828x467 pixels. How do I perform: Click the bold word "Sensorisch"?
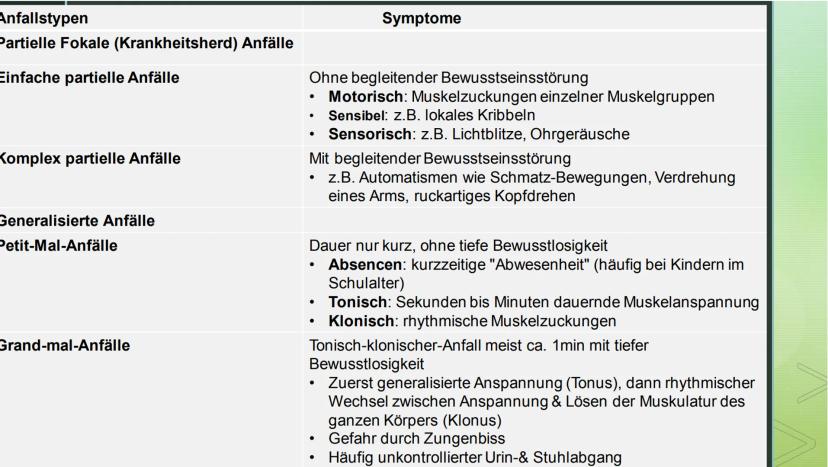[370, 132]
